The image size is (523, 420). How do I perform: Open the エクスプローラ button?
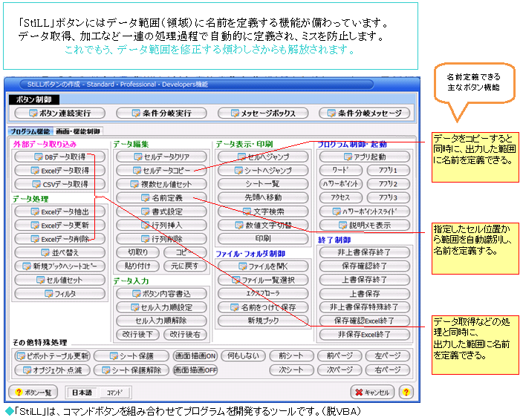(263, 294)
